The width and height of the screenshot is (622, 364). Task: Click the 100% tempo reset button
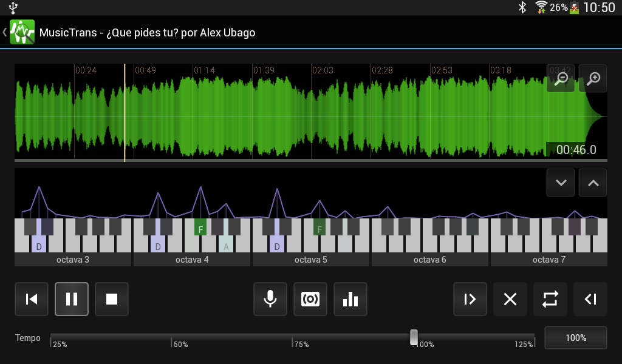[x=576, y=337]
